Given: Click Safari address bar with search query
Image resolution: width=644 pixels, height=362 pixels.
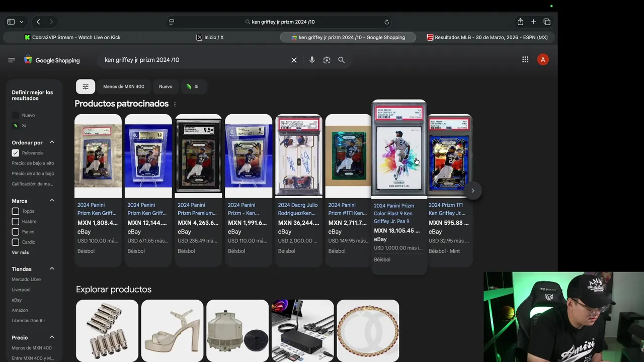Looking at the screenshot, I should click(279, 22).
